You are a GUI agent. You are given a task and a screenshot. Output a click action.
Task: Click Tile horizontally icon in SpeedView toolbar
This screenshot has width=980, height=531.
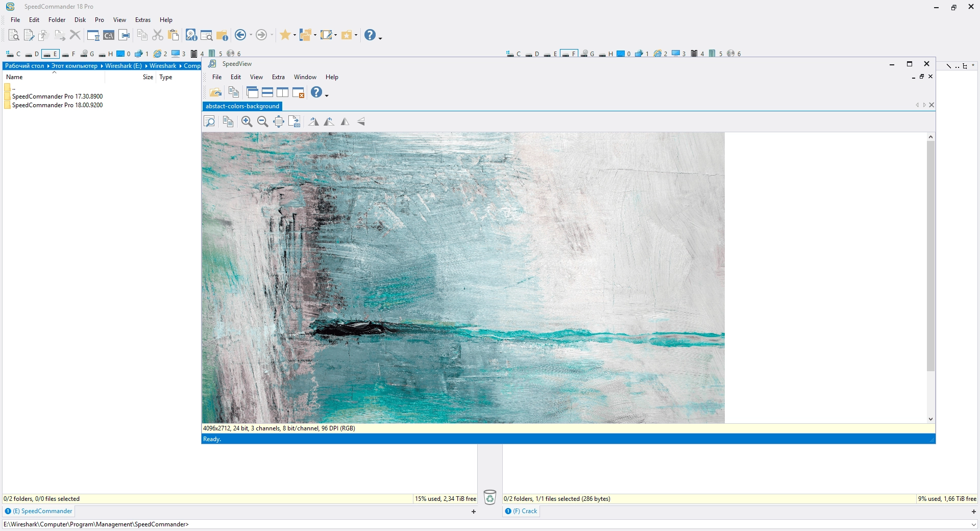coord(267,92)
